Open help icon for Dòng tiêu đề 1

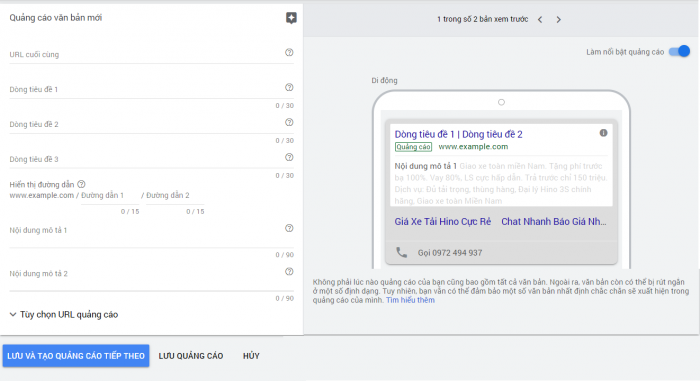click(289, 88)
